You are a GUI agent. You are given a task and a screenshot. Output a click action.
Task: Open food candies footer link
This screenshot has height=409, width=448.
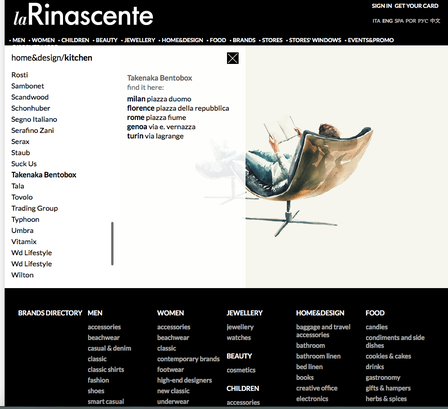[377, 327]
